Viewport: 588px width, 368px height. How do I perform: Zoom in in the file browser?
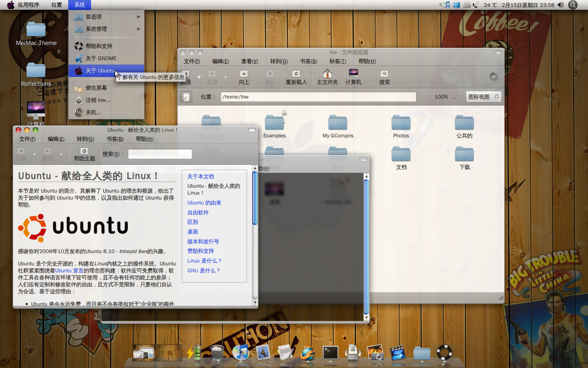point(456,97)
